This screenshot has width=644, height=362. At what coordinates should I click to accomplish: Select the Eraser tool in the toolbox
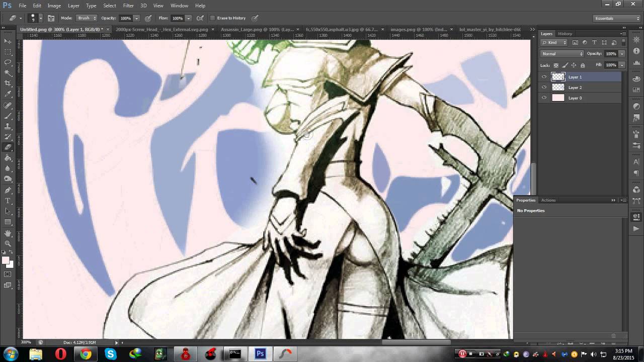tap(8, 148)
